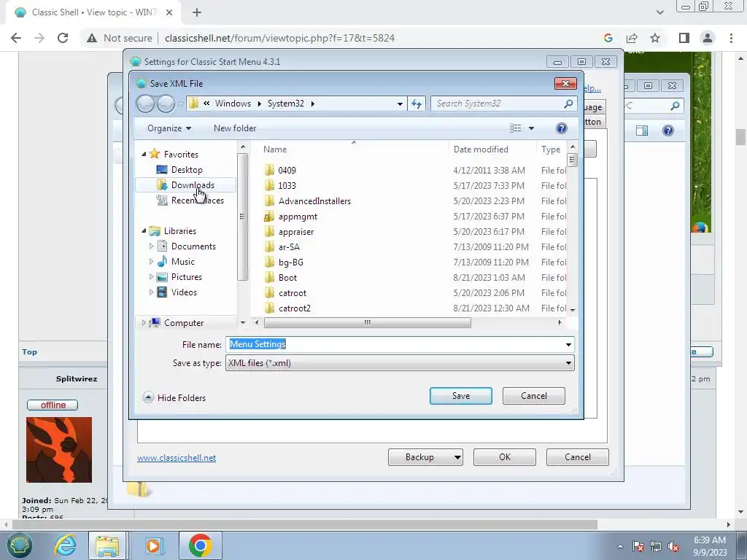Click the Chrome address bar URL
Viewport: 747px width, 560px height.
pyautogui.click(x=279, y=38)
